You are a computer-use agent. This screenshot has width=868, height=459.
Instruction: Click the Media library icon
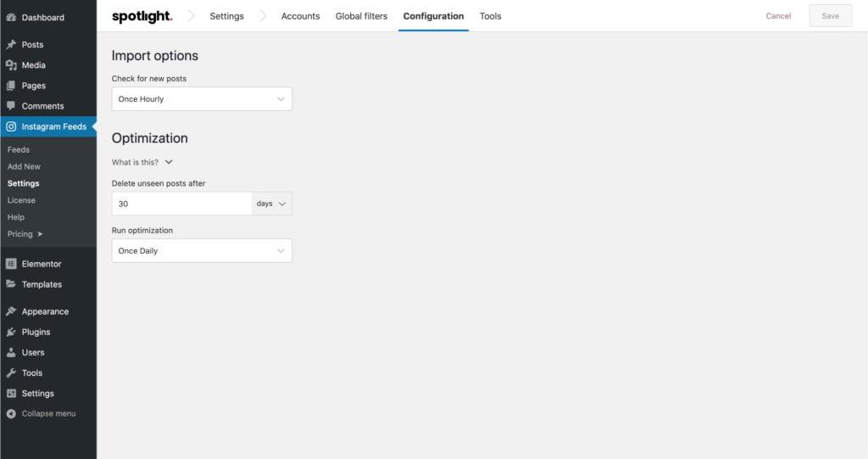tap(11, 64)
